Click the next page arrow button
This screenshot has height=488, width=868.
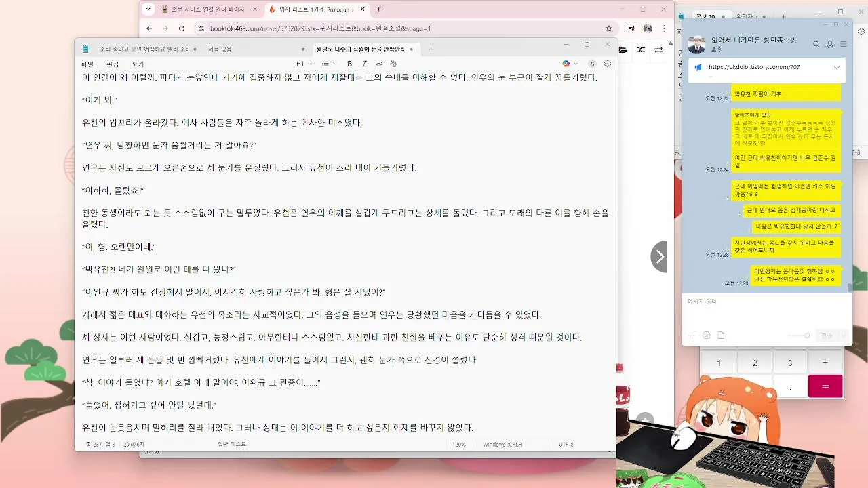pyautogui.click(x=659, y=256)
